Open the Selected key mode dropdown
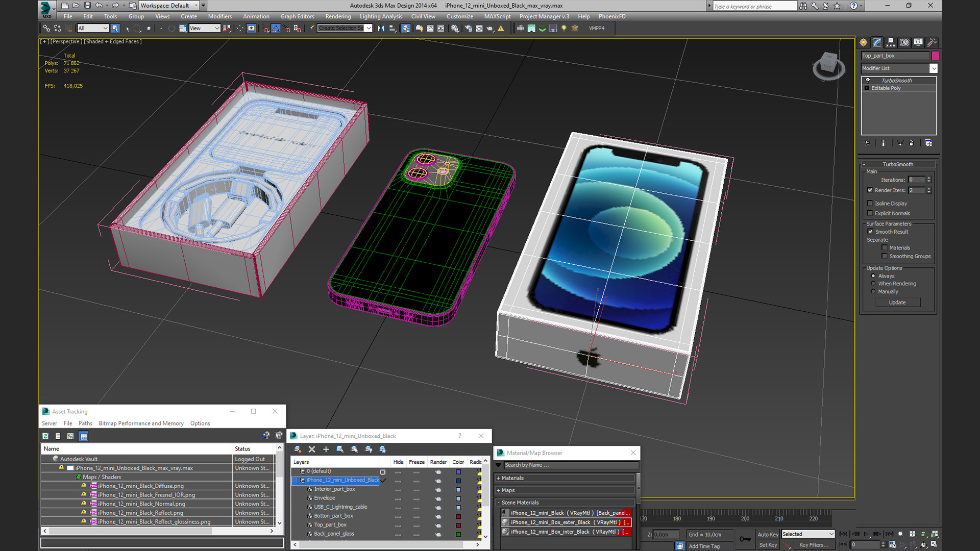 (808, 534)
